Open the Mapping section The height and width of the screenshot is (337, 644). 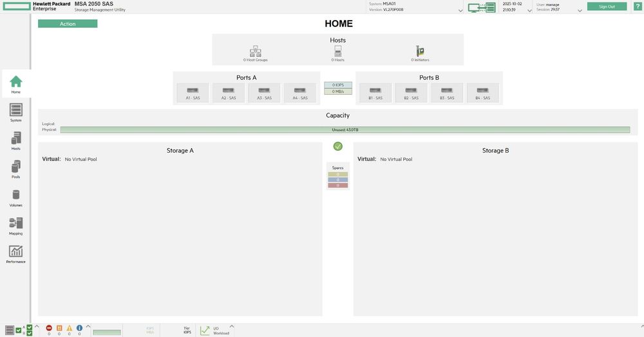pos(15,226)
